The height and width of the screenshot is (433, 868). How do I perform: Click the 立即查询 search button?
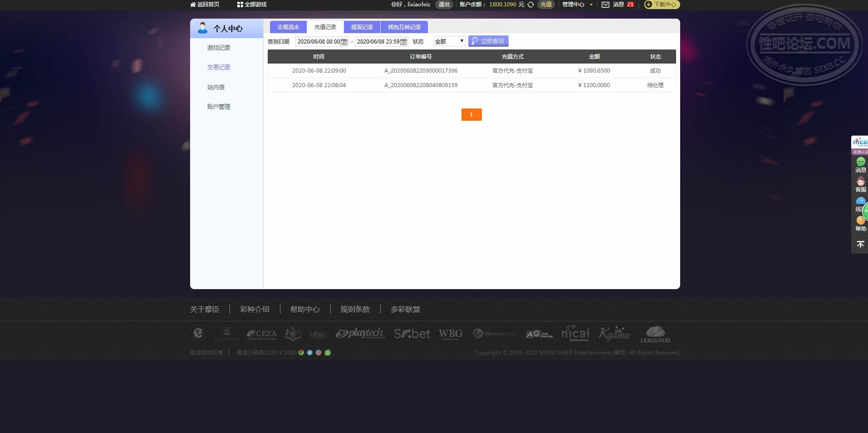click(488, 41)
